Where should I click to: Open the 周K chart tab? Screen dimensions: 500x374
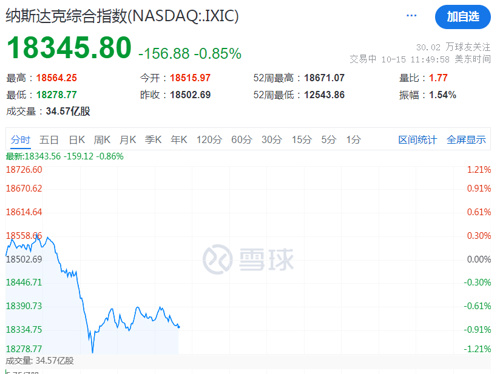(x=102, y=140)
